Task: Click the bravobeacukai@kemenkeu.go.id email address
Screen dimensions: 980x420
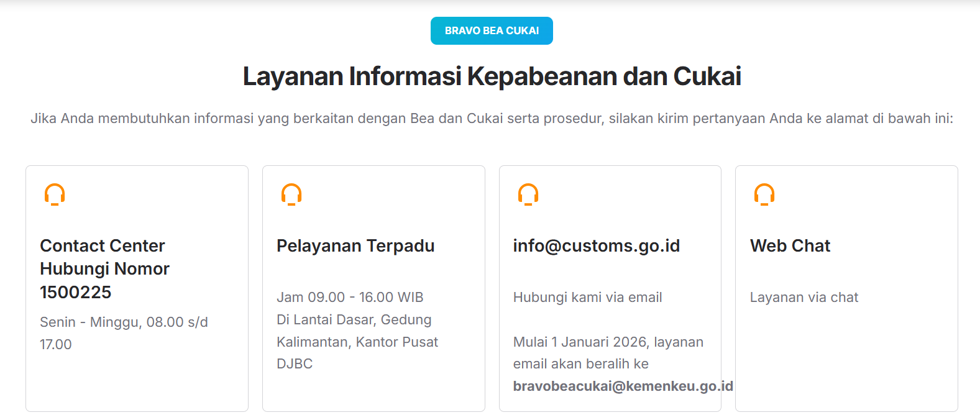Action: click(x=623, y=386)
